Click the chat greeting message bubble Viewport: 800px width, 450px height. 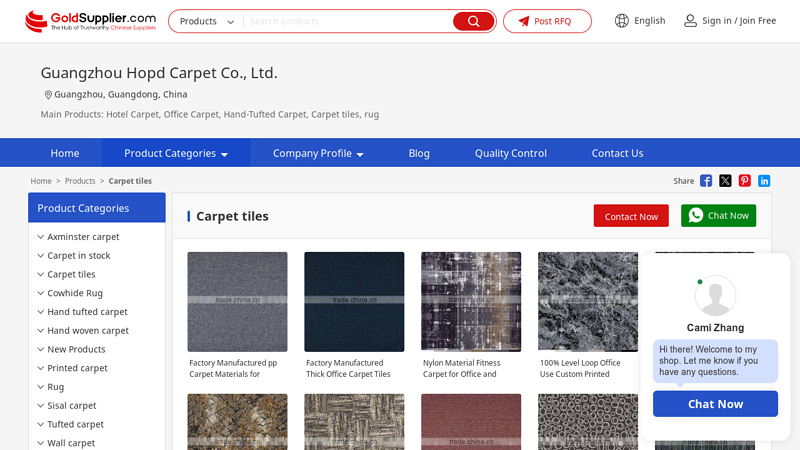point(715,361)
